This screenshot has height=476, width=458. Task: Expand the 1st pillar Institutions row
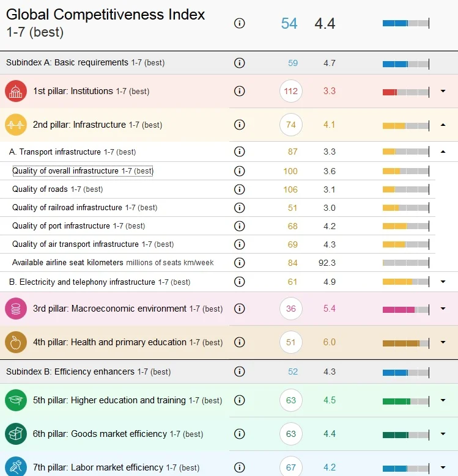tap(443, 91)
